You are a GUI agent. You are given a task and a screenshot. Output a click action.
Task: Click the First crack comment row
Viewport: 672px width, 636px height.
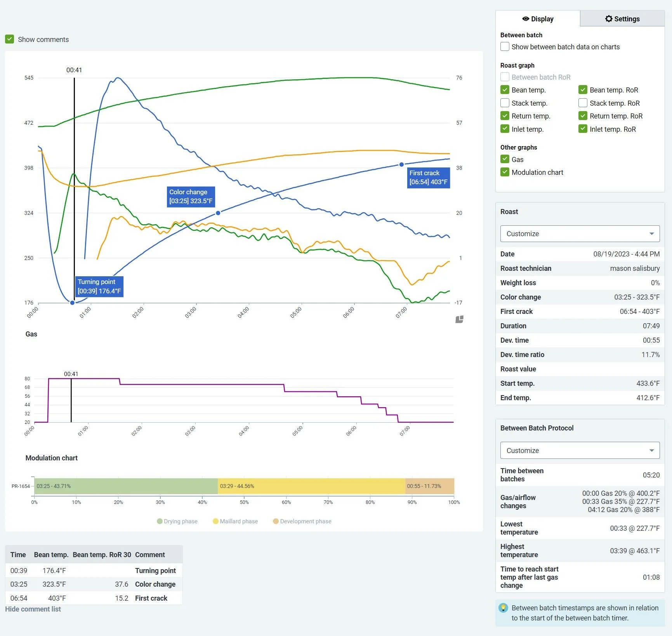click(94, 598)
